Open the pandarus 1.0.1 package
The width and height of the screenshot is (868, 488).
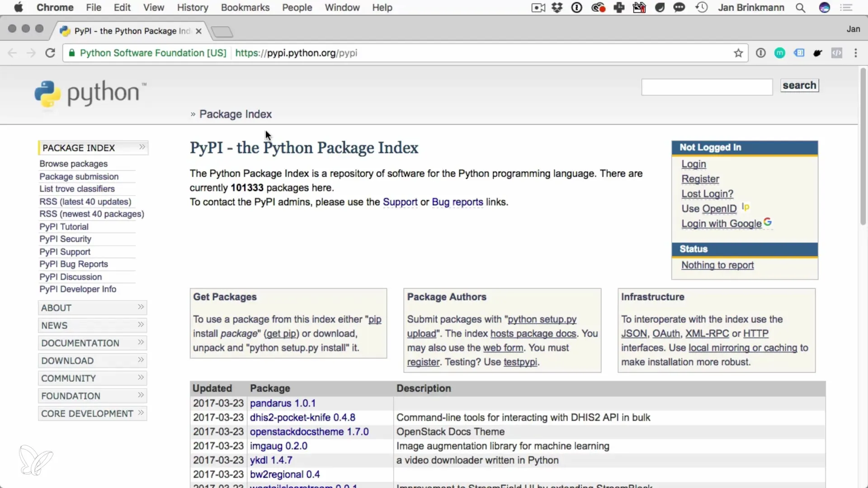(283, 403)
